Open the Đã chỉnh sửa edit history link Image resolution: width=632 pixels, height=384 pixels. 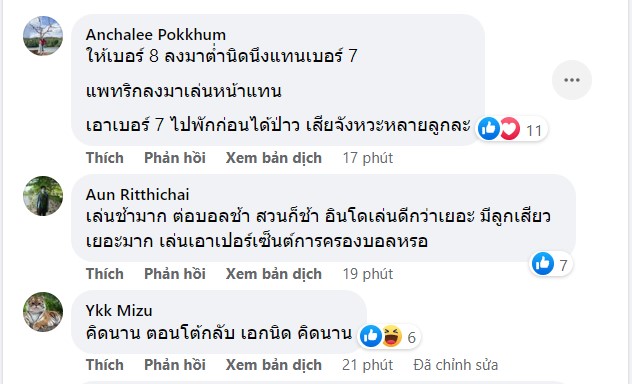(x=455, y=365)
